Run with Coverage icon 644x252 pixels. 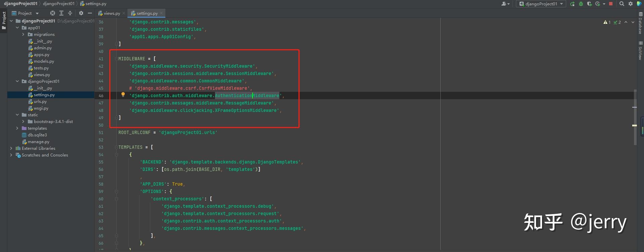click(589, 4)
